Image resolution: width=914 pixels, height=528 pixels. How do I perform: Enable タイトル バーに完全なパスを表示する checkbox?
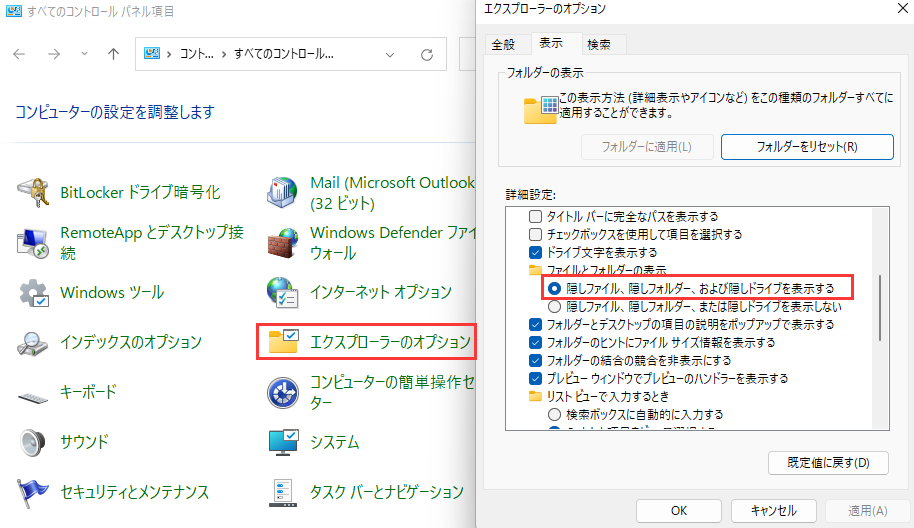(535, 216)
